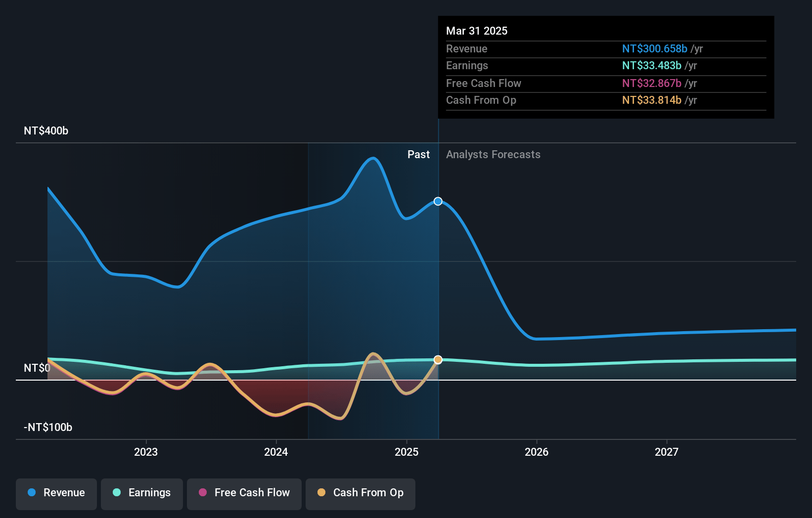Click the NT$33.814b cash from op value
812x518 pixels.
[652, 100]
